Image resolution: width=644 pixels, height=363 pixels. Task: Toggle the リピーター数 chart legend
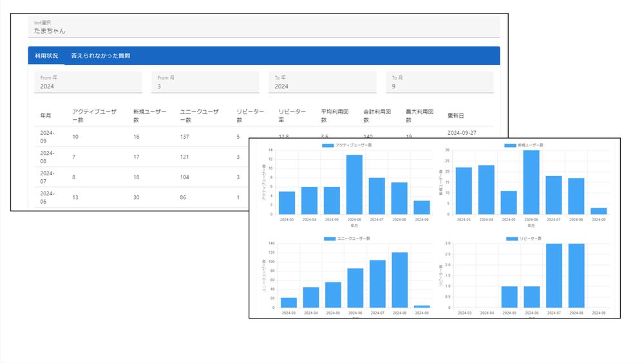point(524,239)
